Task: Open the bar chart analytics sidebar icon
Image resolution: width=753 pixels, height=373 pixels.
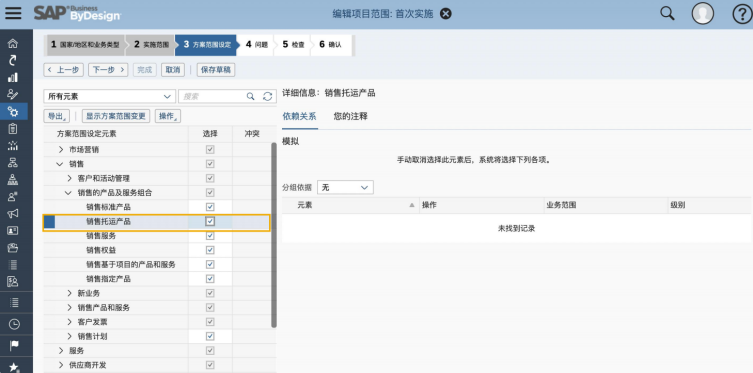Action: coord(13,77)
